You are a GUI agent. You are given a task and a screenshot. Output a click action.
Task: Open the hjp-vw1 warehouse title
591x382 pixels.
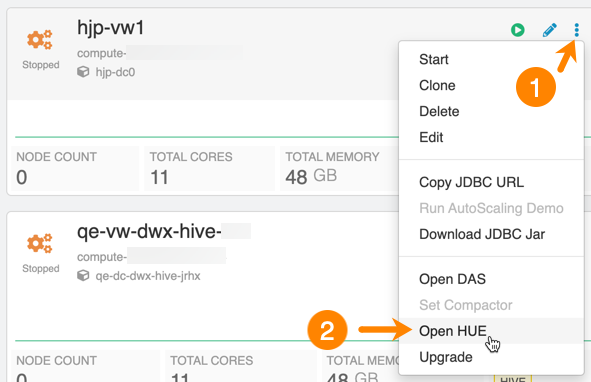pos(110,28)
